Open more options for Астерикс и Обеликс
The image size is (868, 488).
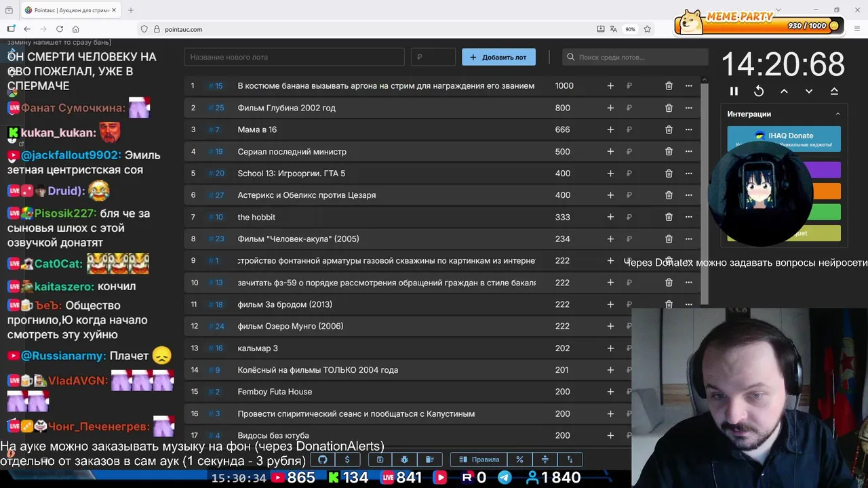[x=689, y=195]
